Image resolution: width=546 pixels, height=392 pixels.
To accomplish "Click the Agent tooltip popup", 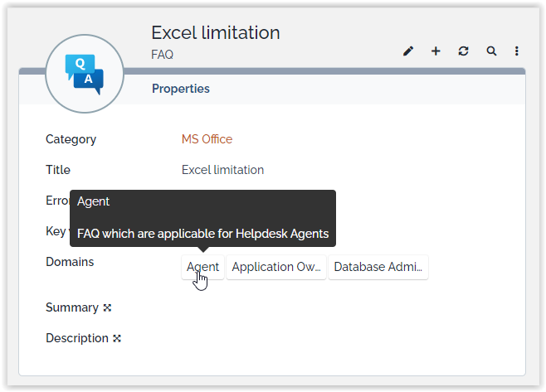I will (x=202, y=218).
